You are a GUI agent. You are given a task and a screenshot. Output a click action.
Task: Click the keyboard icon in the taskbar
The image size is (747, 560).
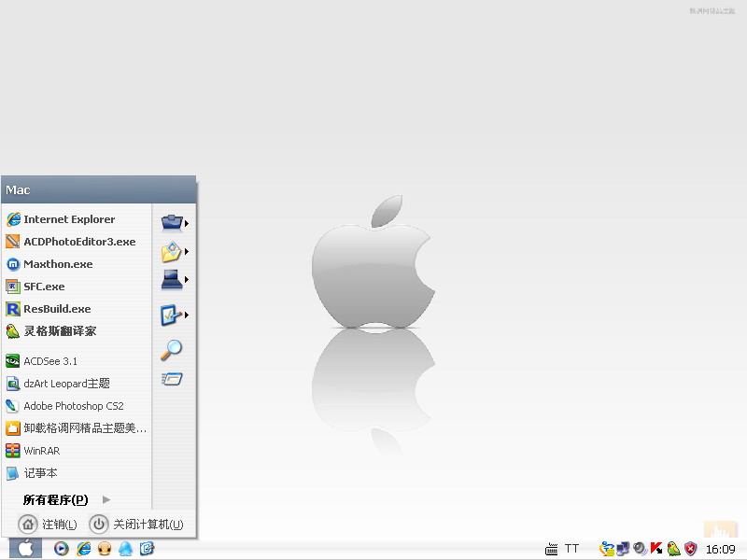coord(551,549)
